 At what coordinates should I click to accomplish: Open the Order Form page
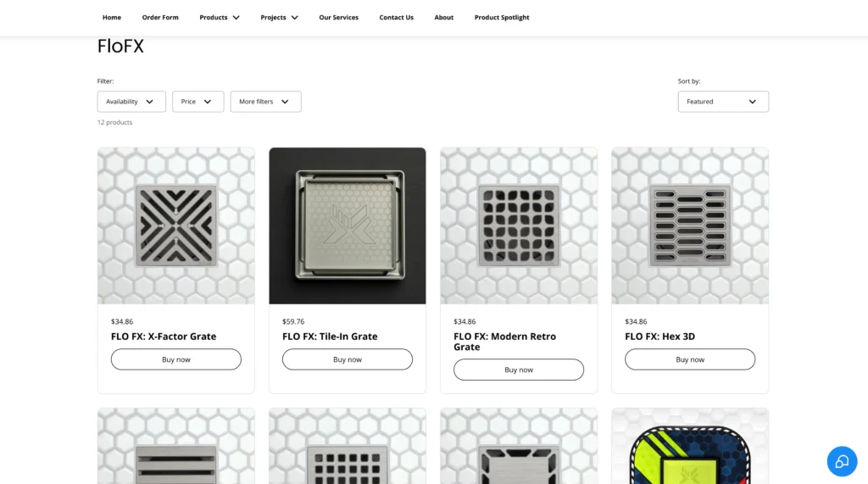[x=160, y=17]
